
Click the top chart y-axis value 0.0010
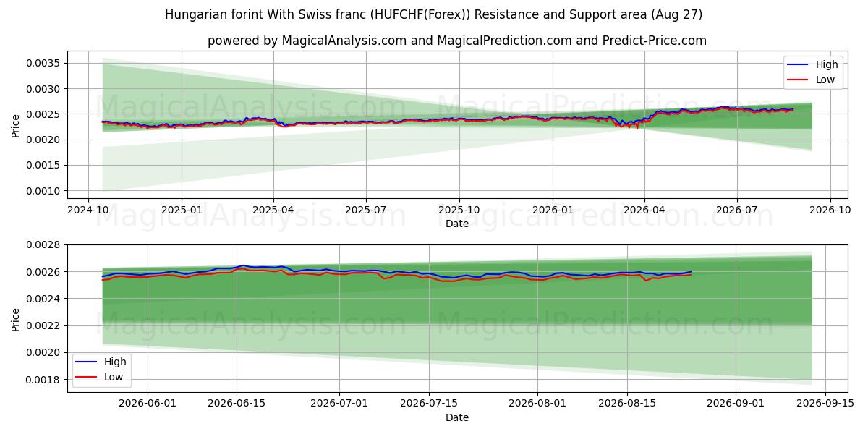(43, 191)
